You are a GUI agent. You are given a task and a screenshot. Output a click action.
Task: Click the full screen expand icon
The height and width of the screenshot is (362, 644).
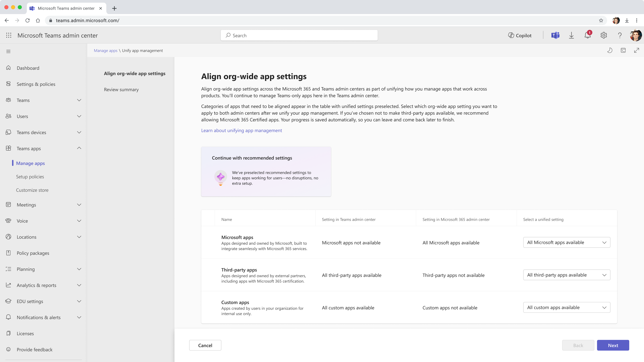click(x=637, y=50)
